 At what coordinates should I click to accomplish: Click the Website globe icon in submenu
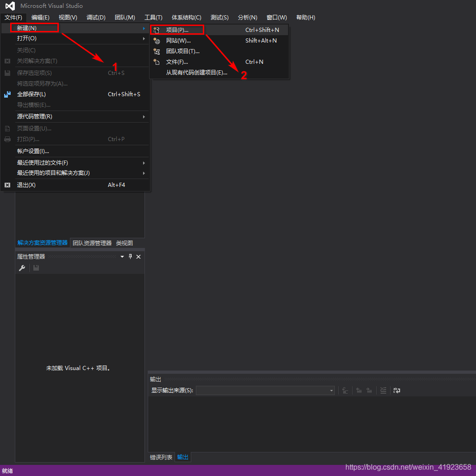[157, 40]
